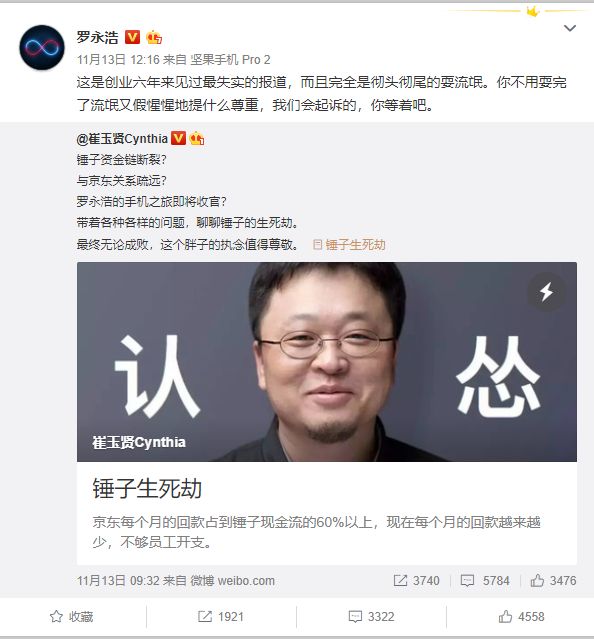Image resolution: width=594 pixels, height=639 pixels.
Task: Like the original post showing 3476 likes
Action: click(553, 581)
